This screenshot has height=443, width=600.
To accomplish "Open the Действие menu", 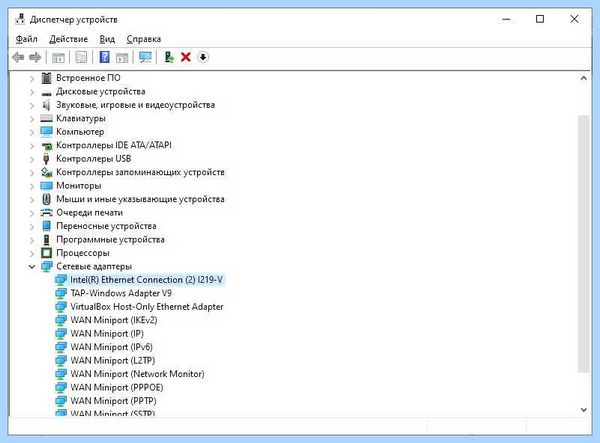I will coord(68,39).
